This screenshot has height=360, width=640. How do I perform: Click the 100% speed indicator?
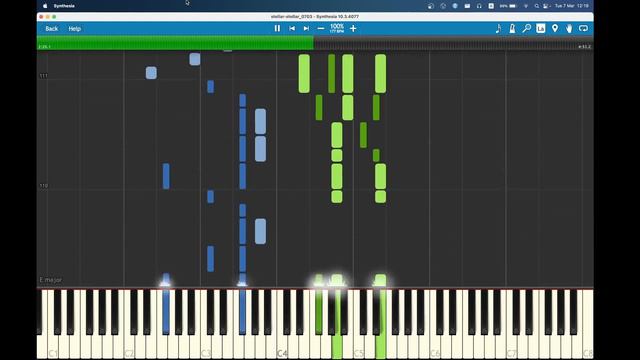(337, 27)
